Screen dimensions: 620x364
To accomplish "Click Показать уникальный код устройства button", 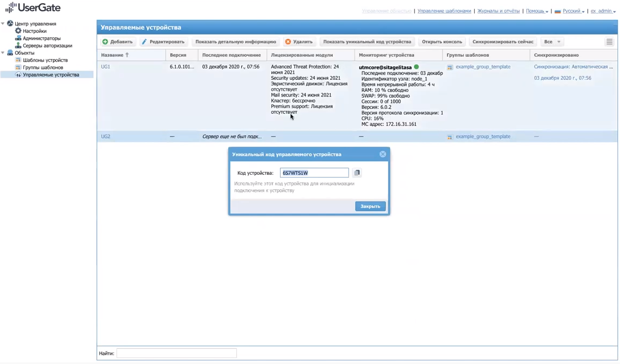I will [x=367, y=42].
